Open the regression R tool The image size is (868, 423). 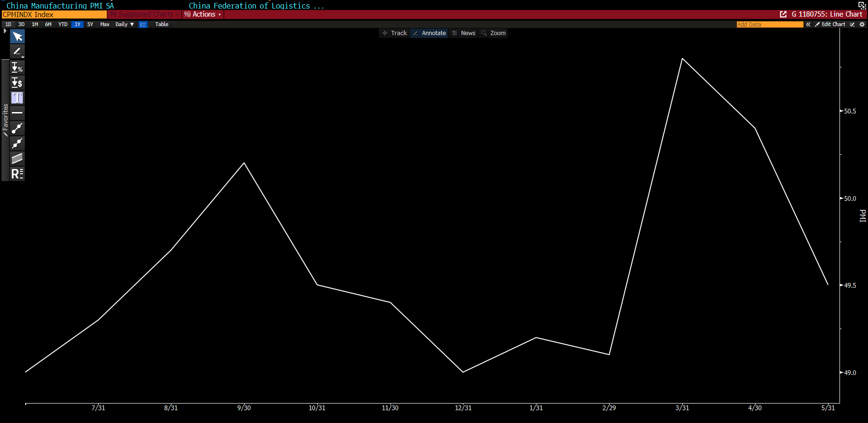[17, 174]
